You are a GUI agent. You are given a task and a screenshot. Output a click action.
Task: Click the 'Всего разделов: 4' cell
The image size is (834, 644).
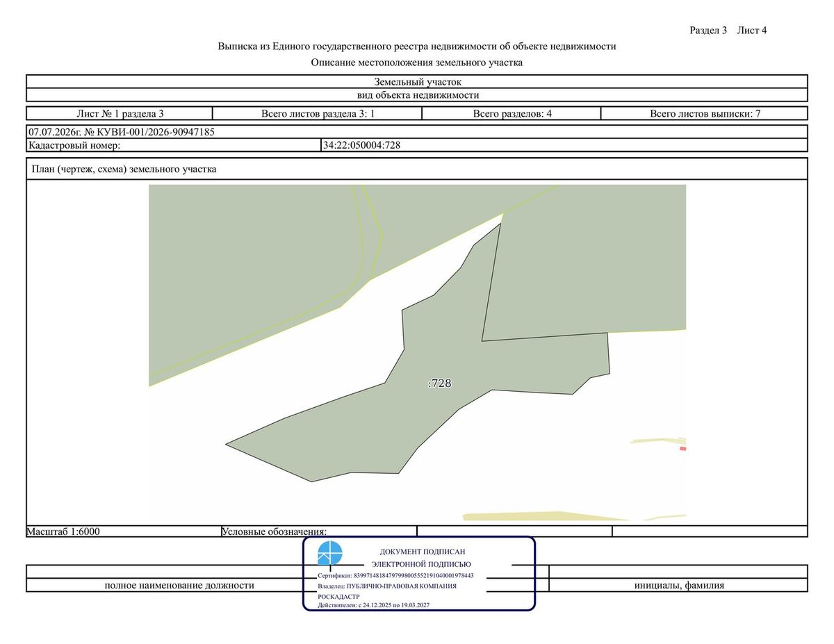512,113
